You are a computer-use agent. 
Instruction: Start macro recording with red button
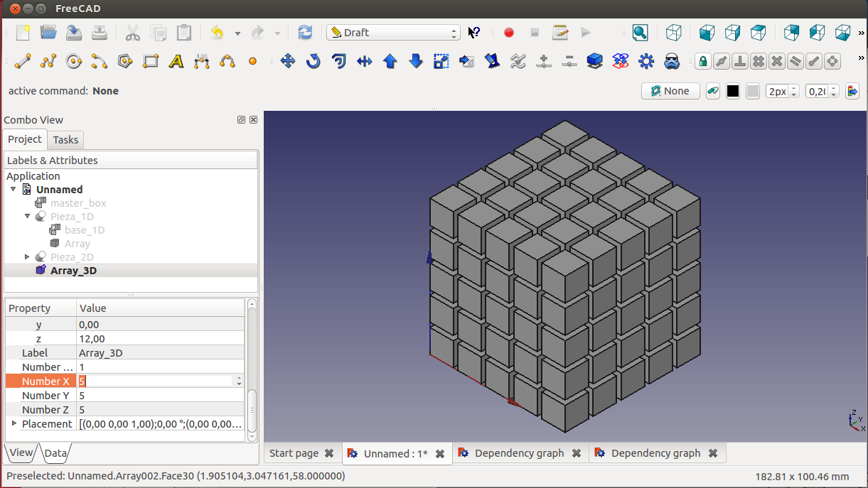(x=509, y=33)
